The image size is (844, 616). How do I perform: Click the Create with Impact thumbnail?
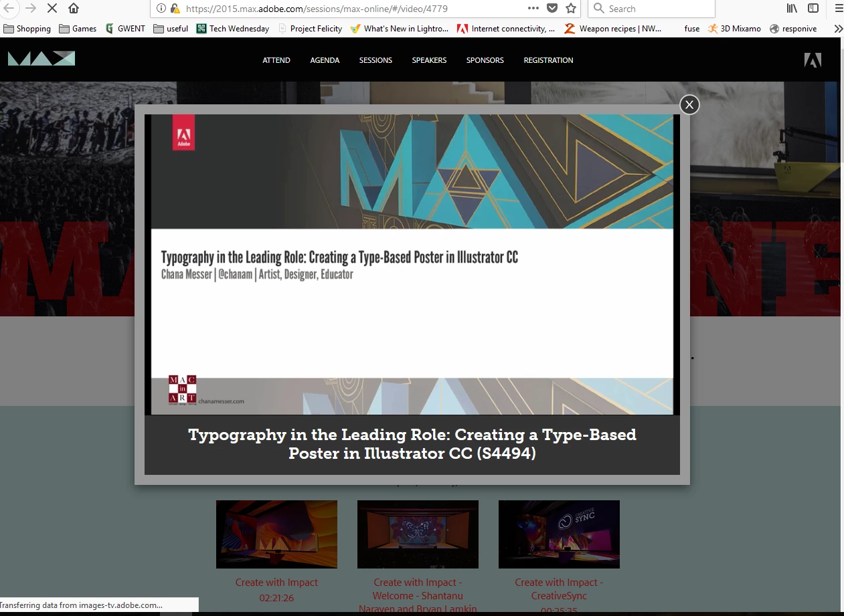point(276,534)
